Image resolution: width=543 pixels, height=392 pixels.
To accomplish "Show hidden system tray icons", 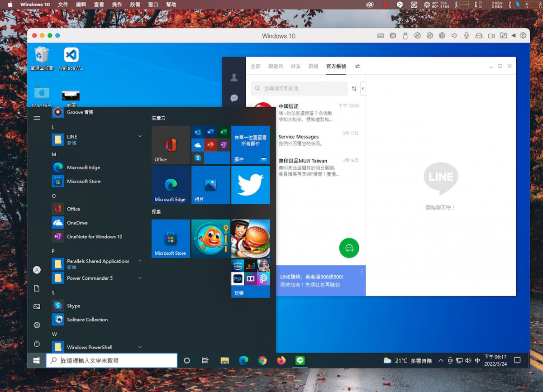I will [441, 361].
